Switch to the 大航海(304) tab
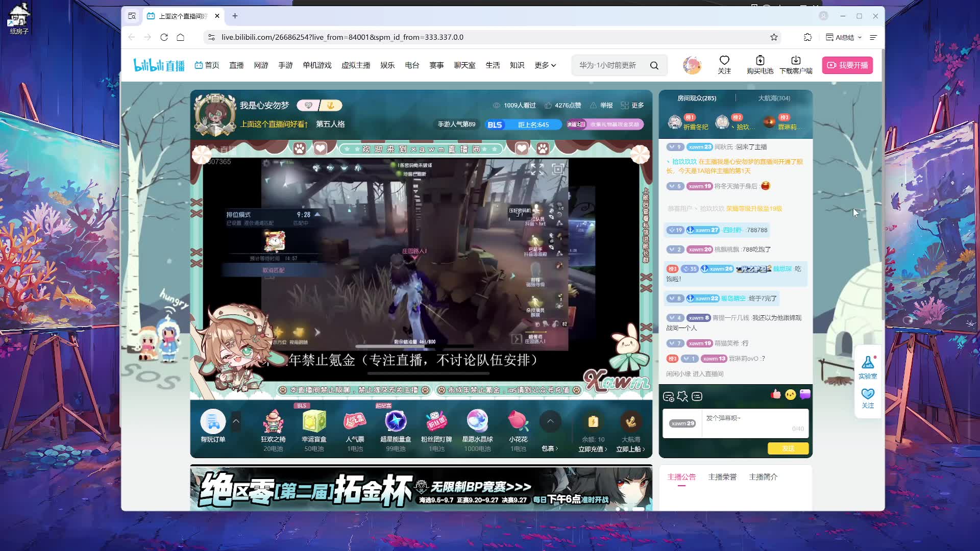980x551 pixels. 774,98
